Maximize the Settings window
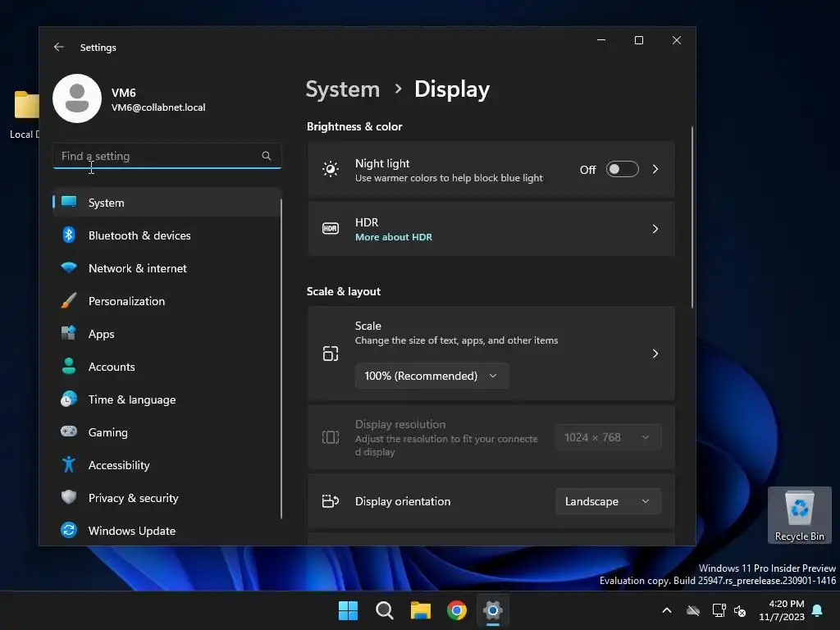Screen dimensions: 840x630 638,40
